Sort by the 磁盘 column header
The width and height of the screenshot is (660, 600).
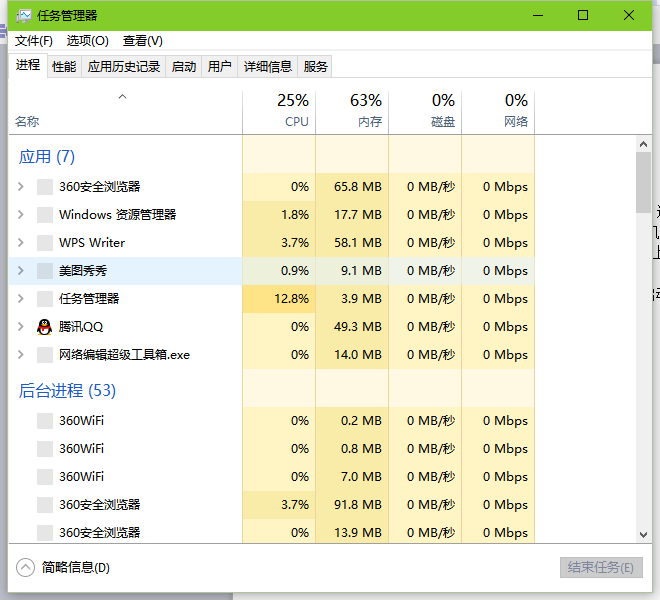pos(425,112)
